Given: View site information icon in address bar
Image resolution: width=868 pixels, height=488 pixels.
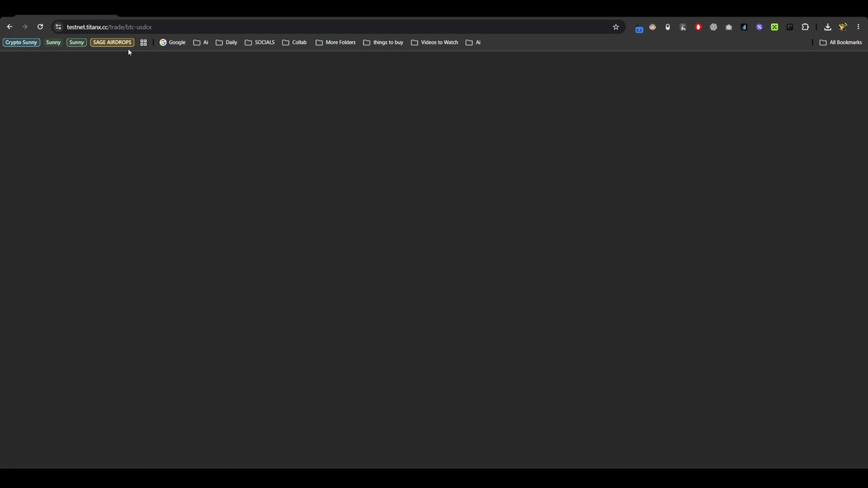Looking at the screenshot, I should tap(59, 27).
